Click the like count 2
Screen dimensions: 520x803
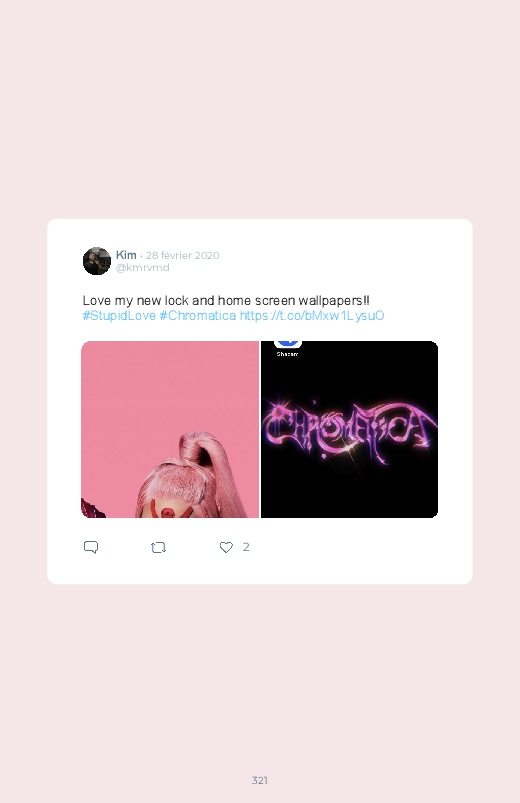pyautogui.click(x=246, y=547)
